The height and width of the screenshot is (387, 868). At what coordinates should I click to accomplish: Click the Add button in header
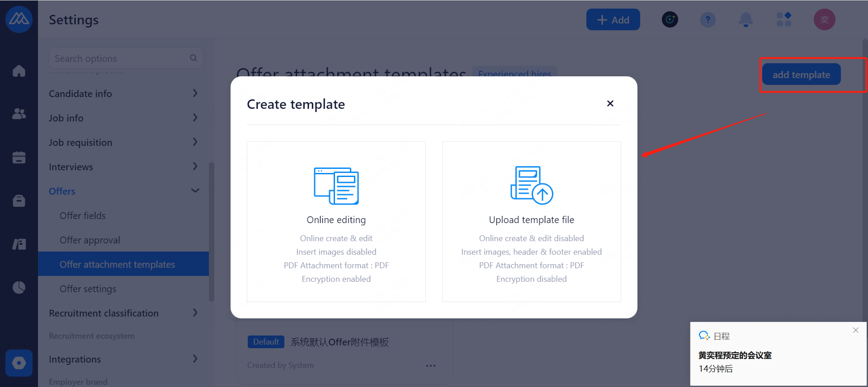coord(613,19)
